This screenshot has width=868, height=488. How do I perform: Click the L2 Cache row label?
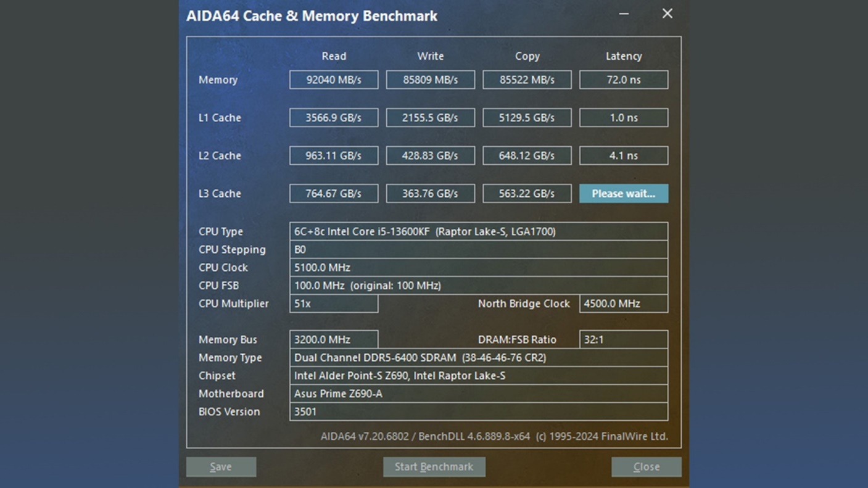[220, 155]
